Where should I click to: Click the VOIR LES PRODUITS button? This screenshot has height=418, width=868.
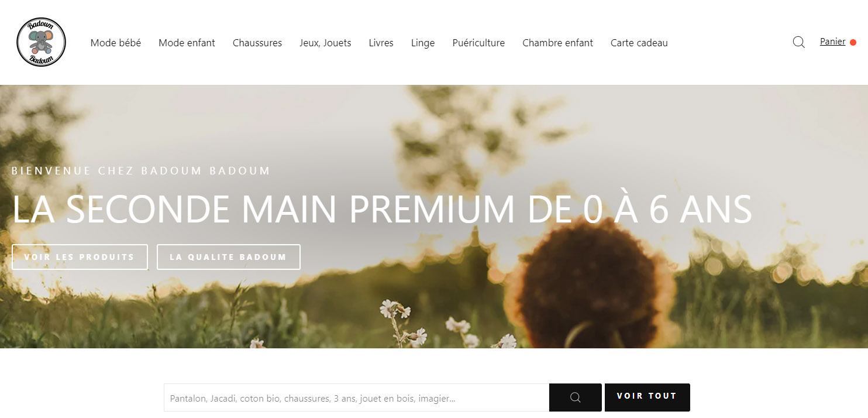click(x=80, y=257)
